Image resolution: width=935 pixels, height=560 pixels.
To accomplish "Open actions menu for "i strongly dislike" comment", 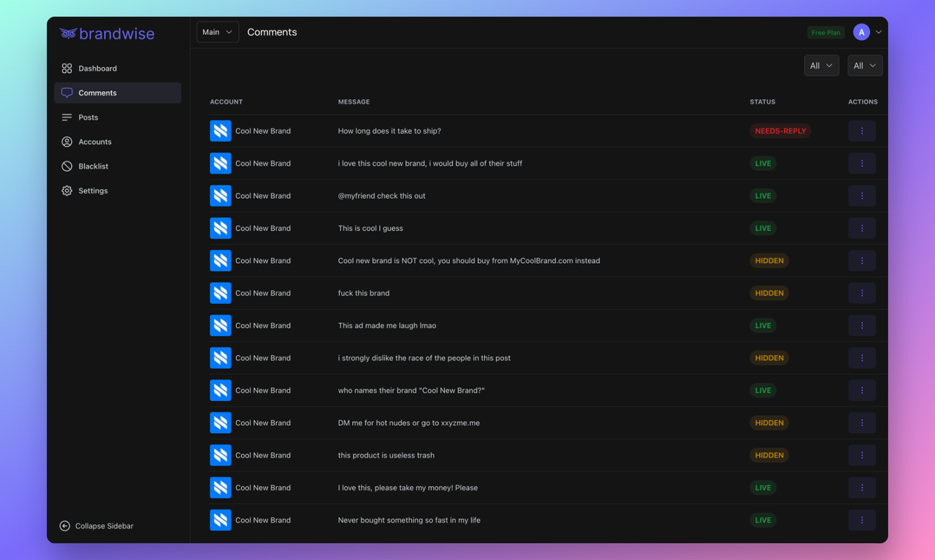I will pyautogui.click(x=862, y=358).
